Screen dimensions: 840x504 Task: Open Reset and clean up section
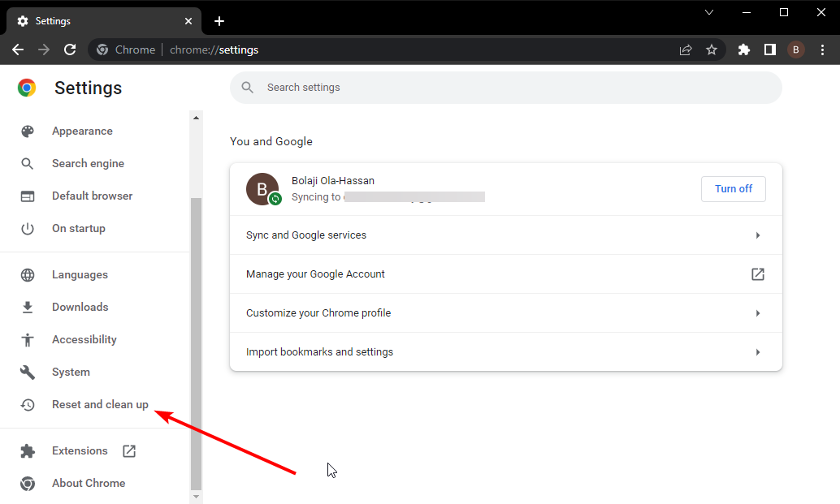tap(99, 404)
